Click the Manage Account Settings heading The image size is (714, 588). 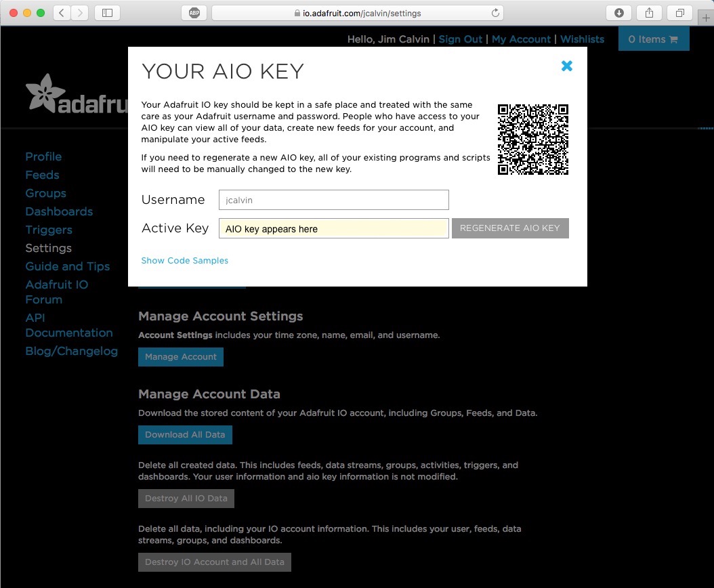click(x=220, y=316)
